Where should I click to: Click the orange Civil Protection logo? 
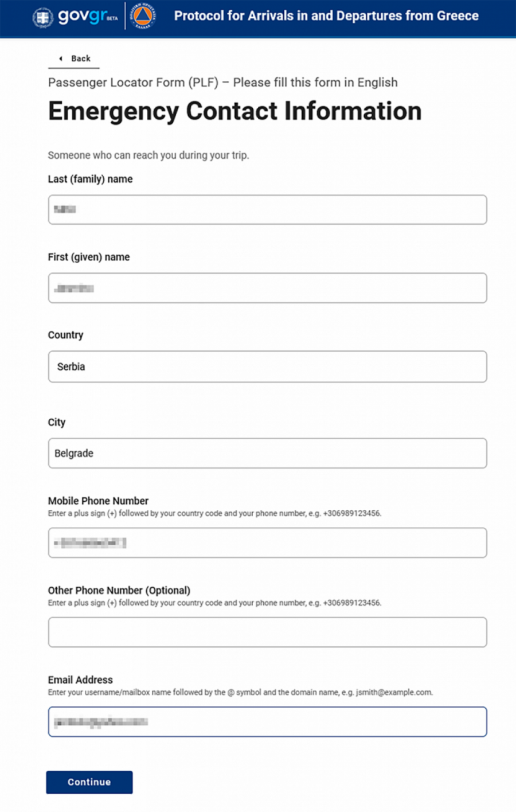click(x=143, y=17)
